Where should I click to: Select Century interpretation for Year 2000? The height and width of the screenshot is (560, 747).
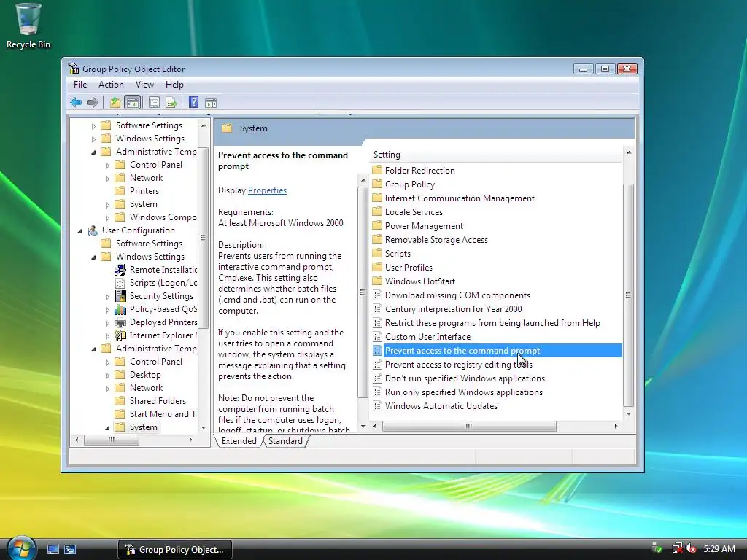[x=453, y=309]
